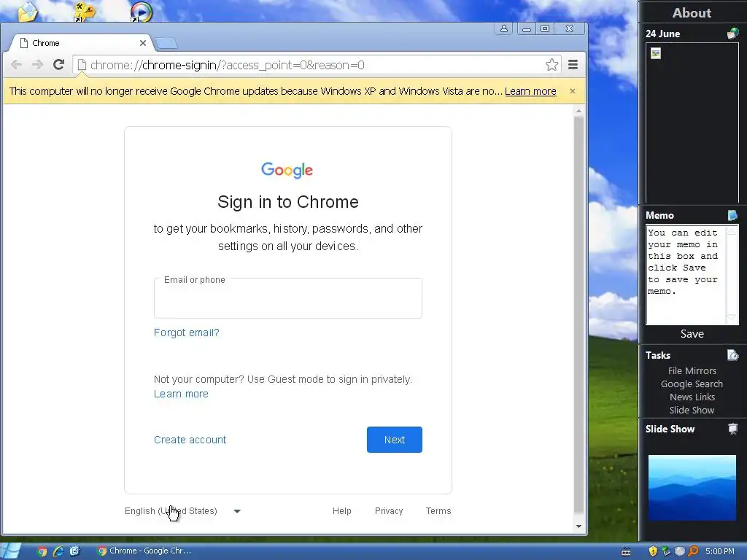
Task: Click the Chrome back arrow button
Action: tap(16, 65)
